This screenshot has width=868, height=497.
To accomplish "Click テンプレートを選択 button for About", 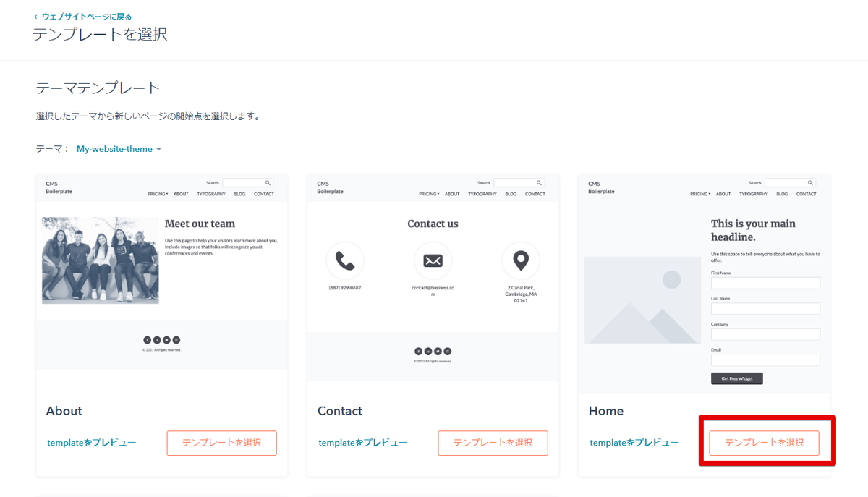I will pos(221,443).
